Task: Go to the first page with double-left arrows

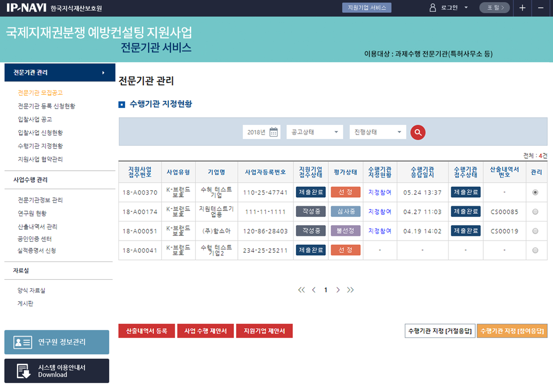Action: coord(301,290)
